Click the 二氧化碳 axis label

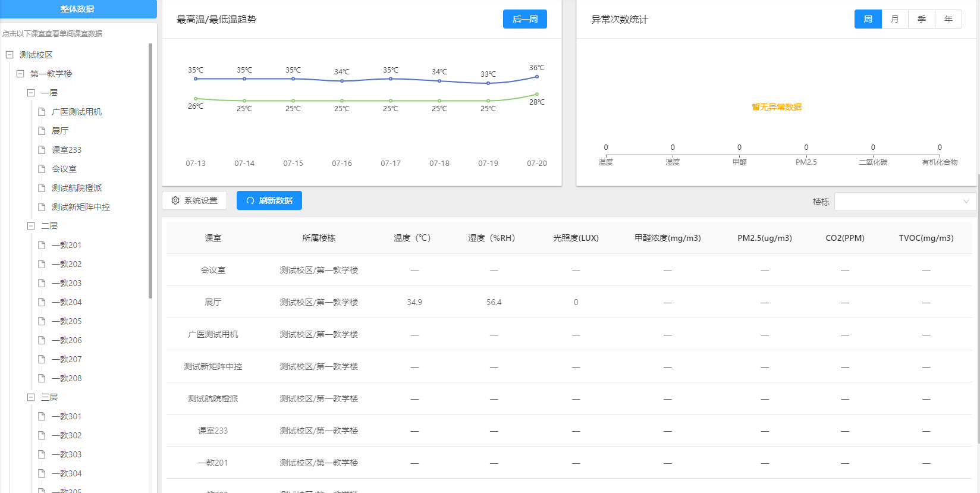[873, 162]
